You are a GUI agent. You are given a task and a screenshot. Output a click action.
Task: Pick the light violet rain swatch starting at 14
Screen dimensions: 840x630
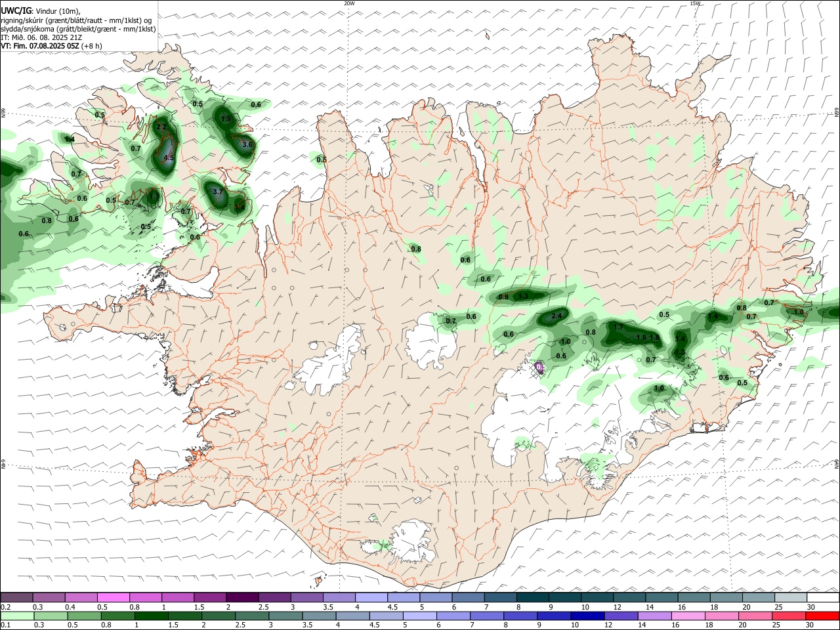[654, 616]
